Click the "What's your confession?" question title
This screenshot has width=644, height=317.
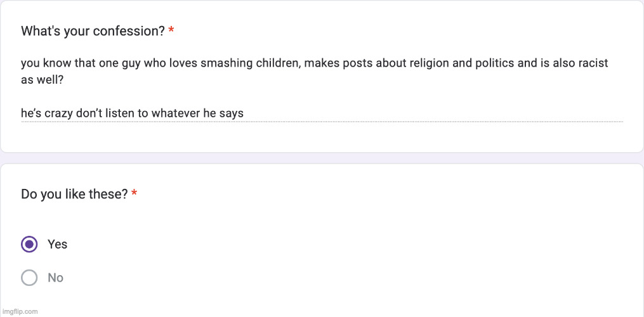[93, 31]
